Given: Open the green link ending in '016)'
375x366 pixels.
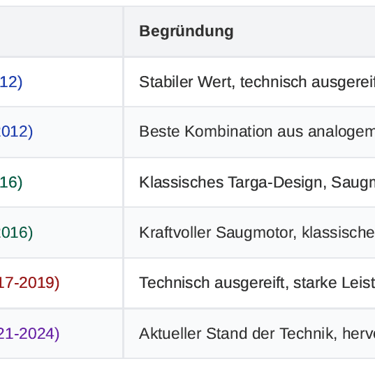Looking at the screenshot, I should tap(16, 233).
